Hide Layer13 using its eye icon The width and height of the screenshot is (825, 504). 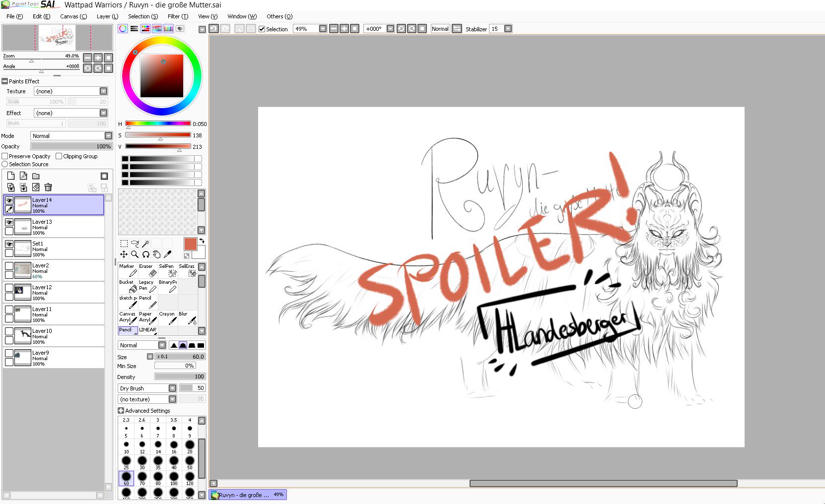(x=9, y=222)
